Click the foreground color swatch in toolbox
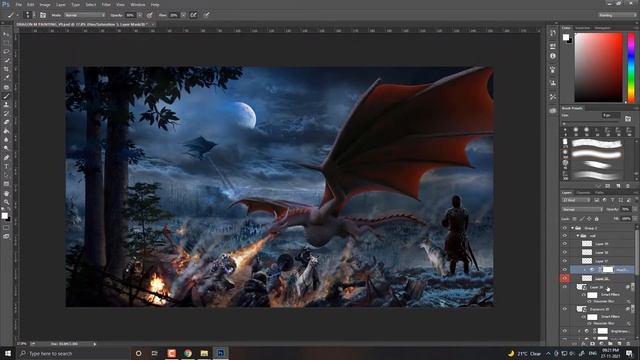The height and width of the screenshot is (360, 640). coord(4,216)
